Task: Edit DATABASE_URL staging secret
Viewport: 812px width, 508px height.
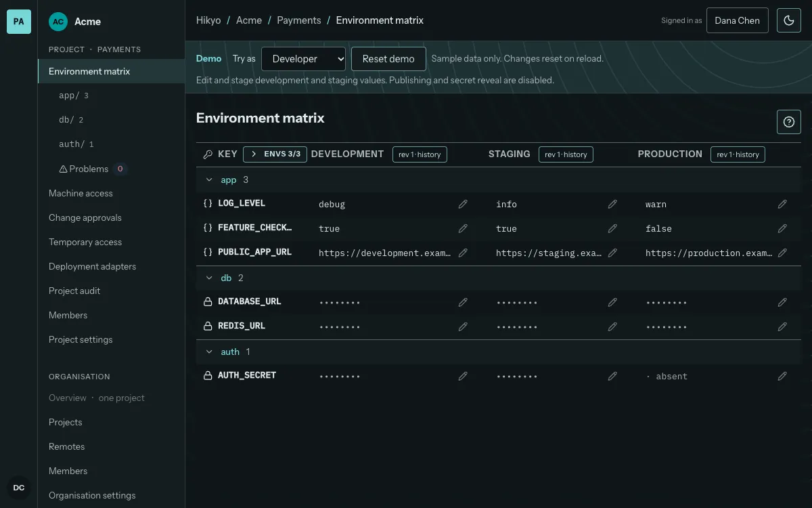Action: (x=612, y=302)
